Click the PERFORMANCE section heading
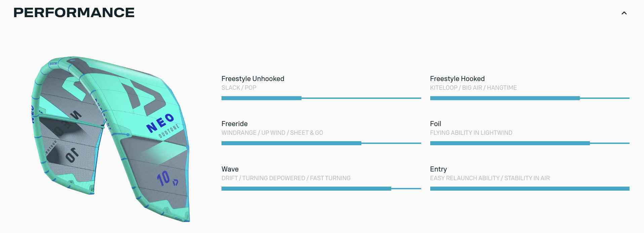 click(74, 13)
